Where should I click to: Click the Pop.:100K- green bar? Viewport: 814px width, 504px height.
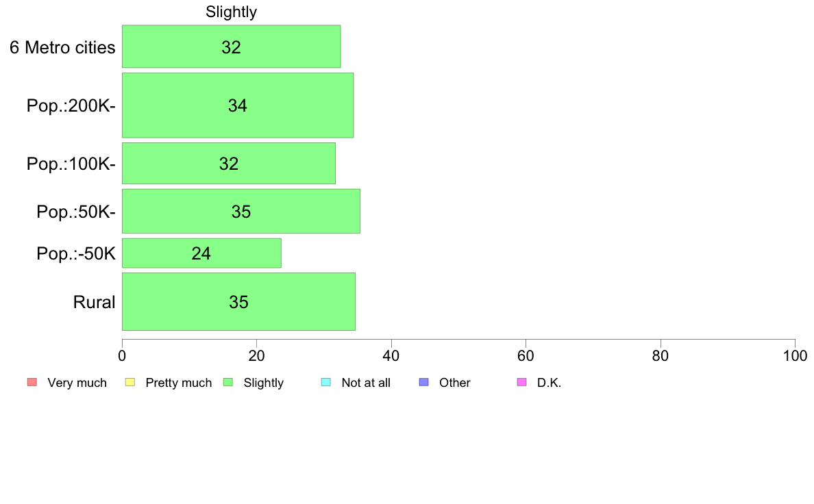pos(228,164)
